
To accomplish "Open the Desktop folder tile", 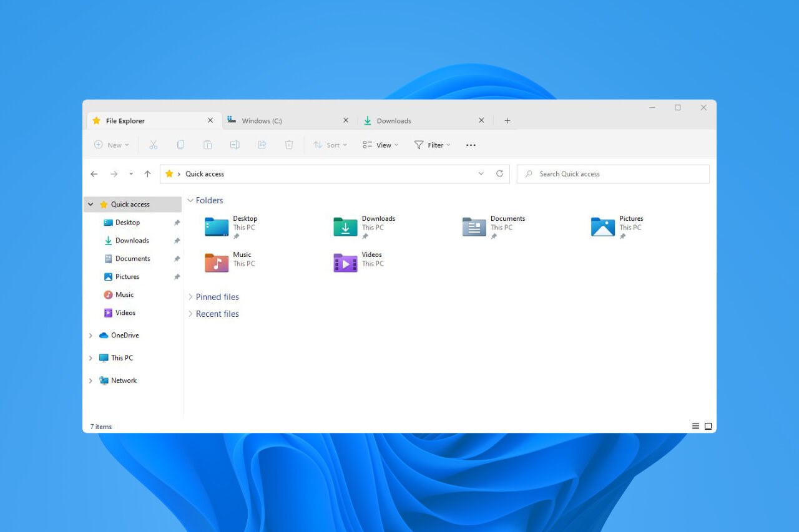I will [x=231, y=227].
